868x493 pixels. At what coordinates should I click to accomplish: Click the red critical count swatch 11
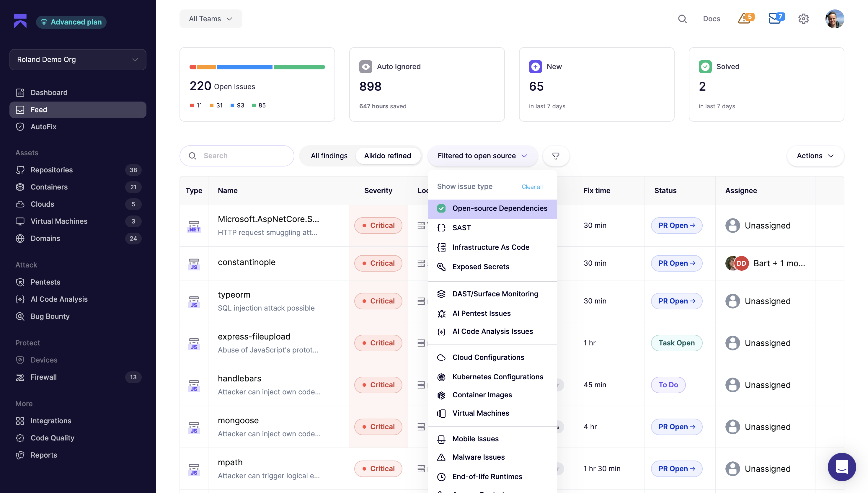[x=192, y=106]
